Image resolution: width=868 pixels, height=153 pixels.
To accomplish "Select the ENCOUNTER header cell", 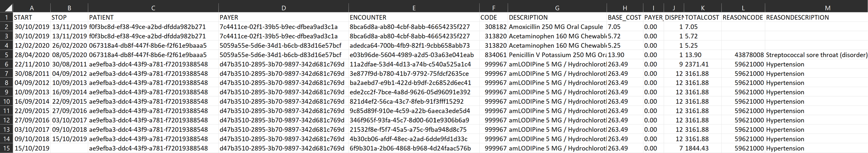I will [414, 17].
